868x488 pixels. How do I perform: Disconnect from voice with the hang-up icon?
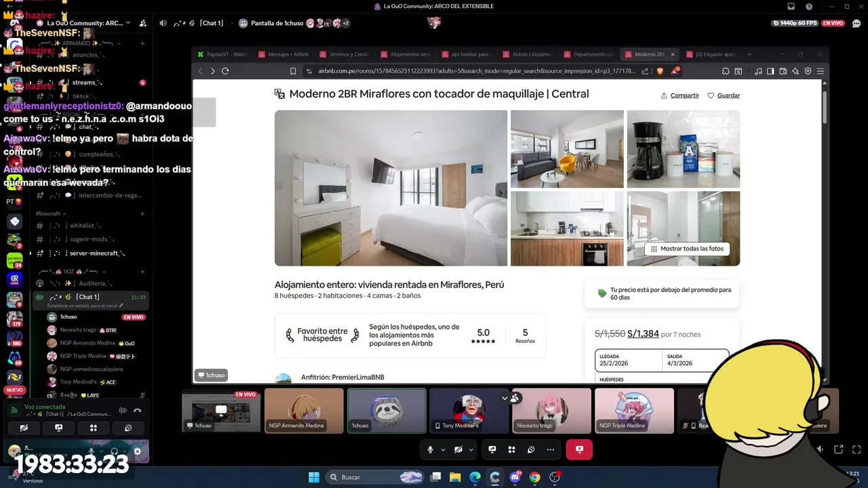pos(137,410)
